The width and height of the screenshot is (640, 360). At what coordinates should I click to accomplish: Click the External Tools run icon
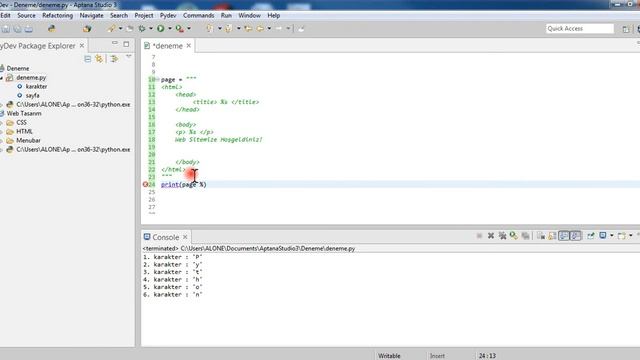[x=180, y=29]
